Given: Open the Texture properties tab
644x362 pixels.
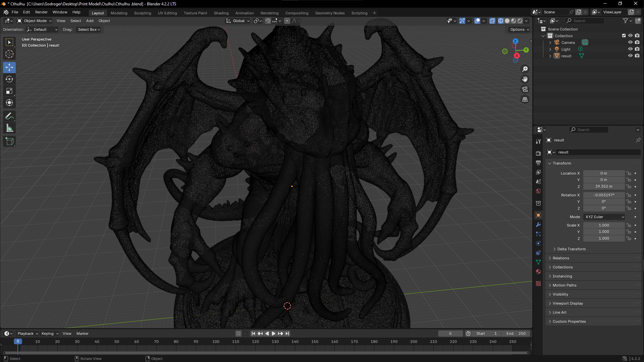Looking at the screenshot, I should 538,284.
